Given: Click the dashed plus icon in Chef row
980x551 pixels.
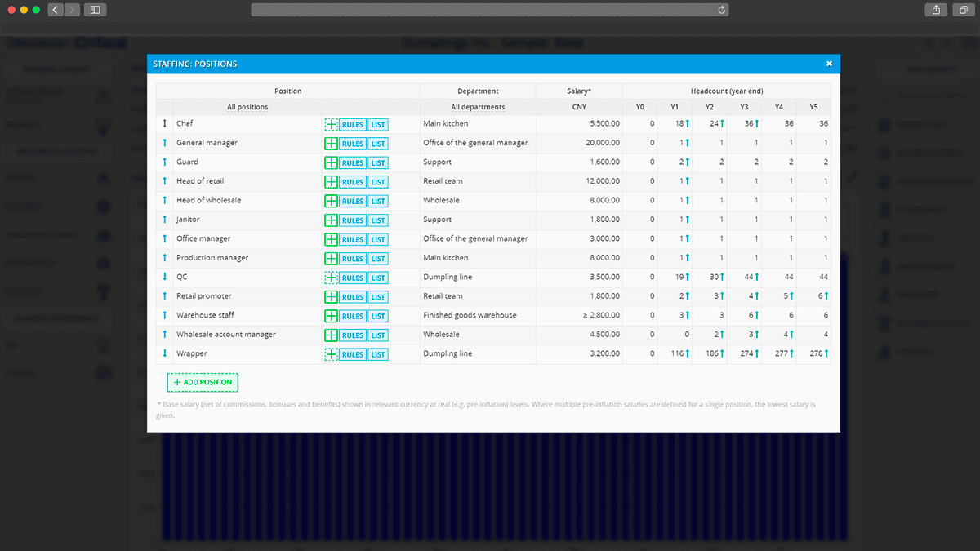Looking at the screenshot, I should click(331, 124).
